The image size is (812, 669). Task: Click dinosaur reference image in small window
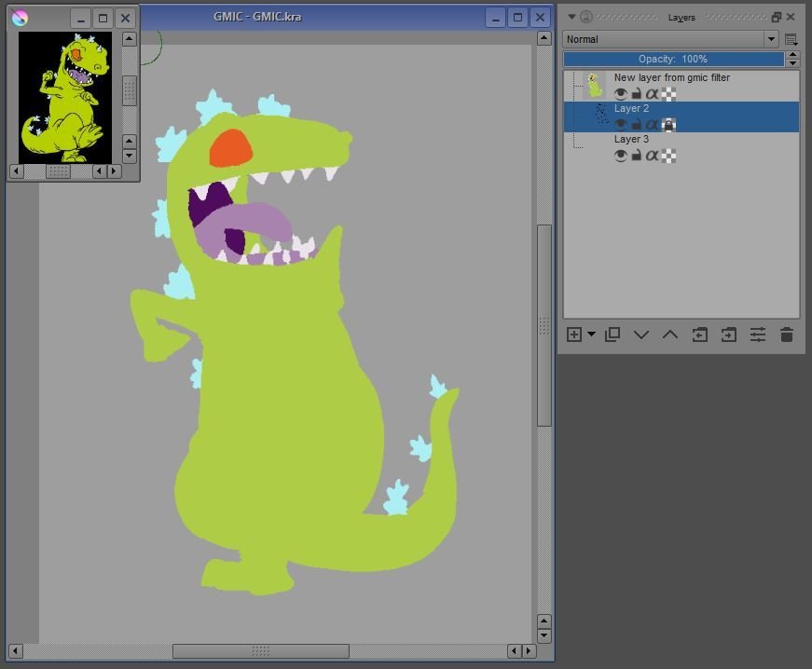click(x=65, y=97)
